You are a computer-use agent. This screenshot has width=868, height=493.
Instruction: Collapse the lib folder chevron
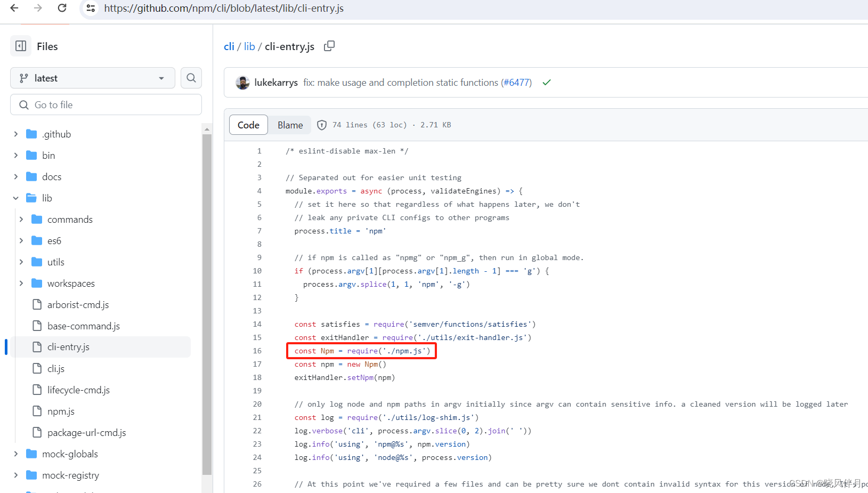click(15, 198)
